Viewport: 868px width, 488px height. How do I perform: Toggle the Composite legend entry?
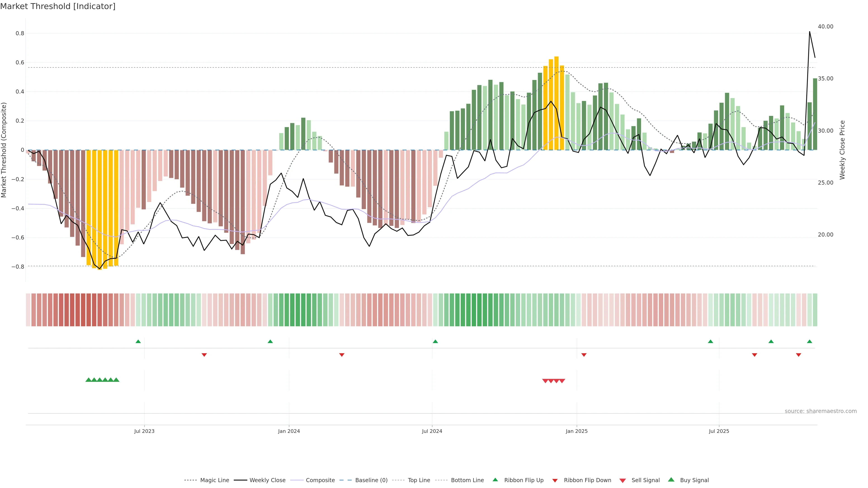(x=320, y=480)
